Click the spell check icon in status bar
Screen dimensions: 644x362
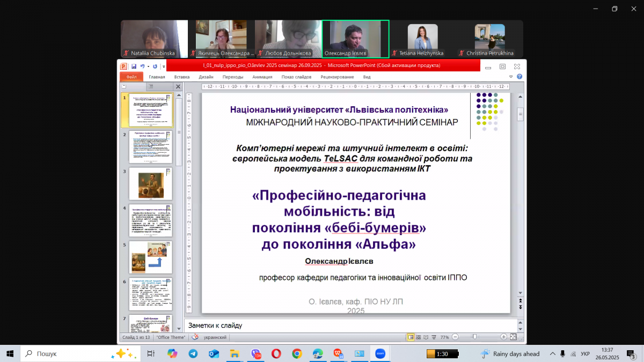click(194, 337)
